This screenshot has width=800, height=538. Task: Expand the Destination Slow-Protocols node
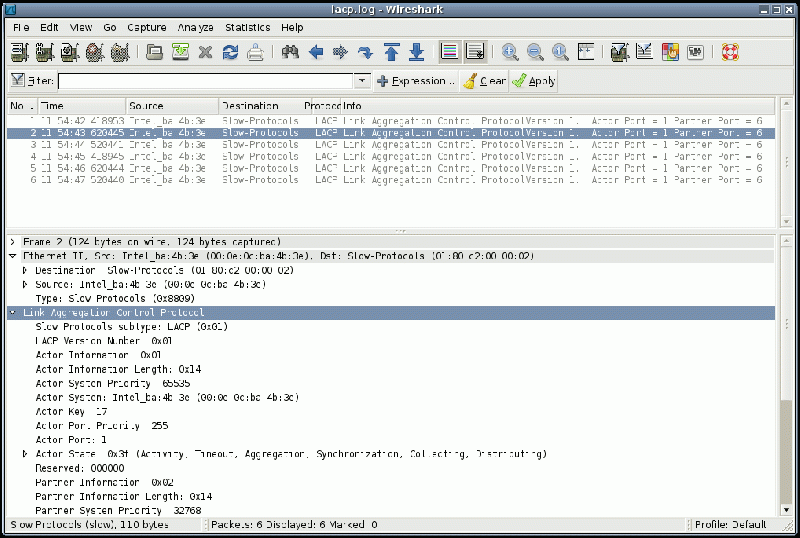(x=24, y=271)
